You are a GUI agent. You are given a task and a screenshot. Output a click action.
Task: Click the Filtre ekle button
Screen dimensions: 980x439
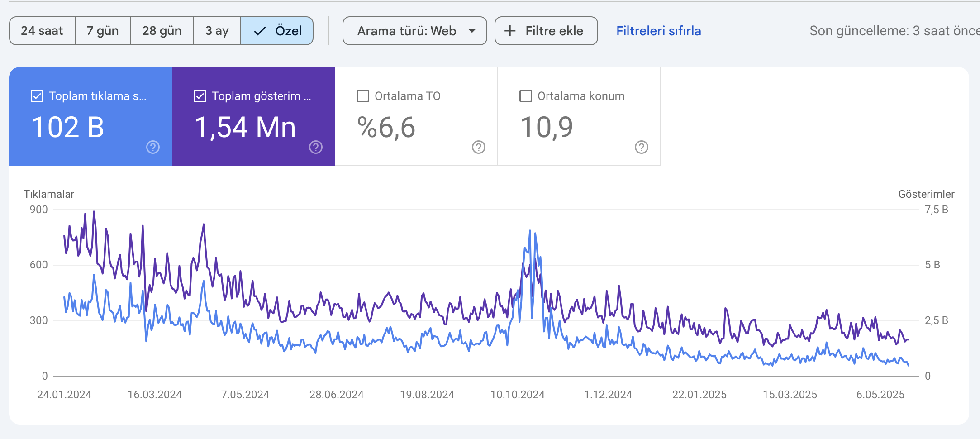pyautogui.click(x=546, y=31)
